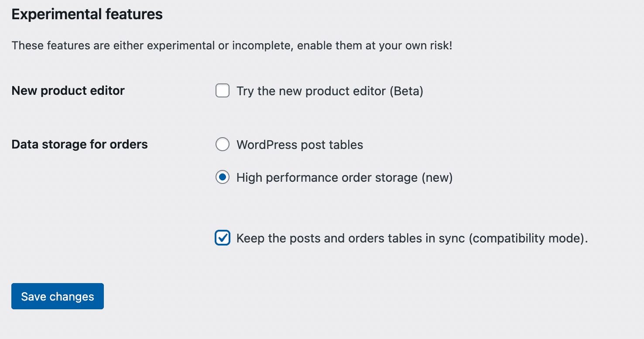The height and width of the screenshot is (339, 644).
Task: Click the 'Try the new product editor (Beta)' label
Action: (329, 90)
